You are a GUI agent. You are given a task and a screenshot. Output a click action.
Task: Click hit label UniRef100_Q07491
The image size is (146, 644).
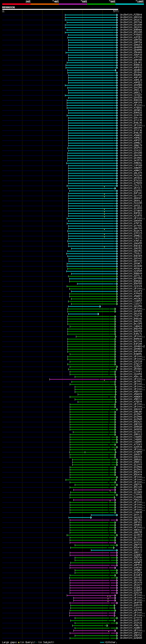(131, 226)
